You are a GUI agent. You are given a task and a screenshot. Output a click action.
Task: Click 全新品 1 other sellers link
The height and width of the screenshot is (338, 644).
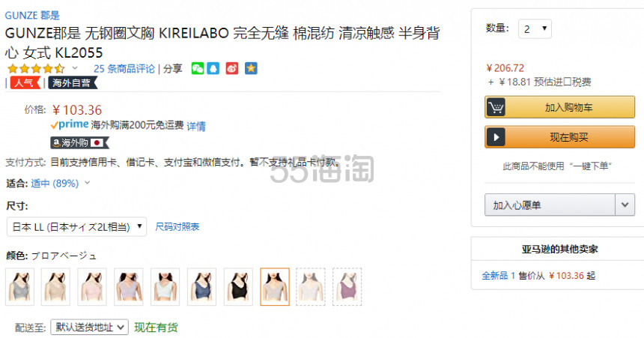tap(498, 276)
